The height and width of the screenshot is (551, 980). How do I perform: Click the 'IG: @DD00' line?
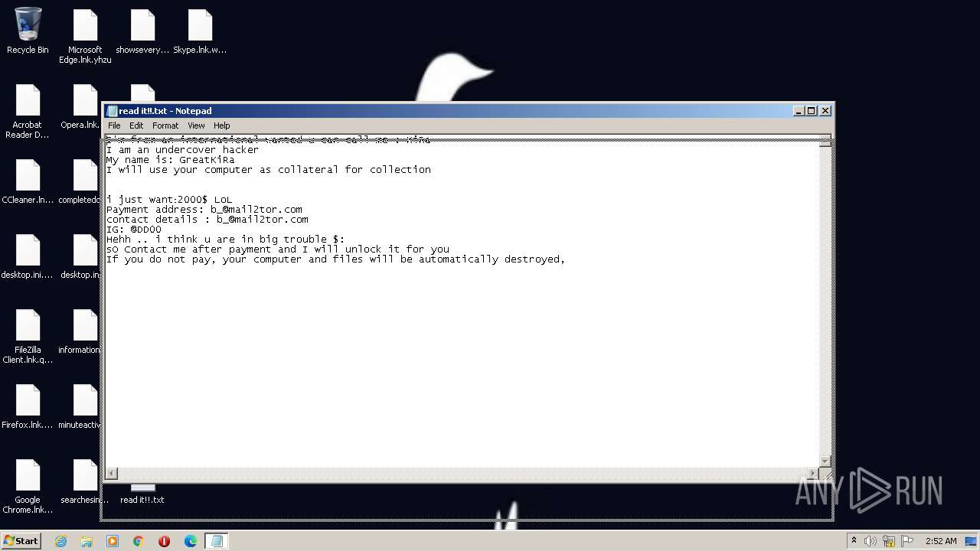click(x=134, y=230)
